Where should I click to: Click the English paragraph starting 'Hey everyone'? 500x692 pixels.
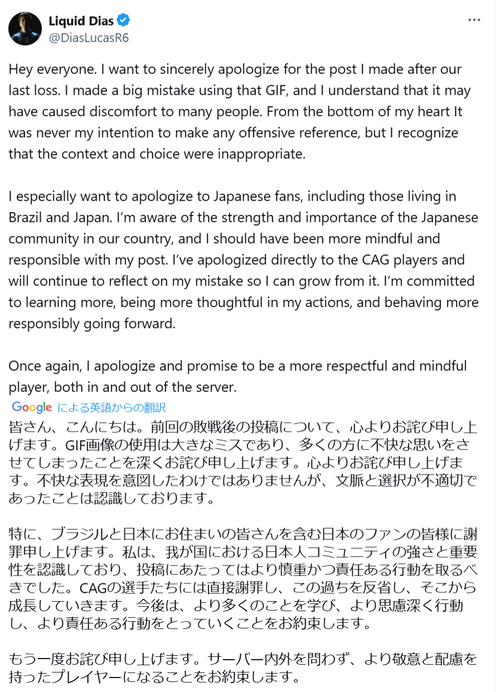point(240,112)
